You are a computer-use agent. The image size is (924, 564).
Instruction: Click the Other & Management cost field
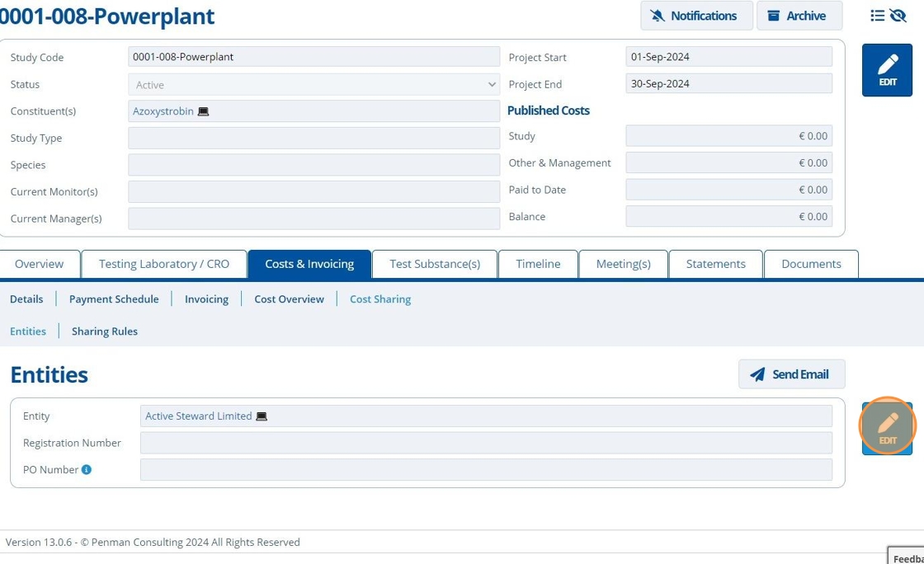[729, 163]
